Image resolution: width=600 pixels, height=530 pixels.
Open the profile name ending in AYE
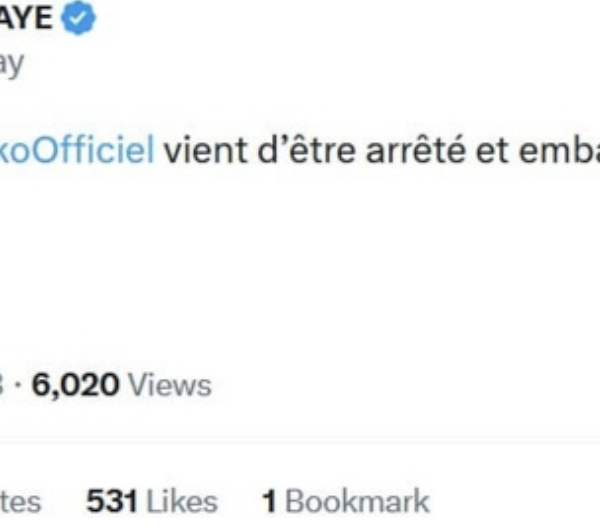coord(26,18)
